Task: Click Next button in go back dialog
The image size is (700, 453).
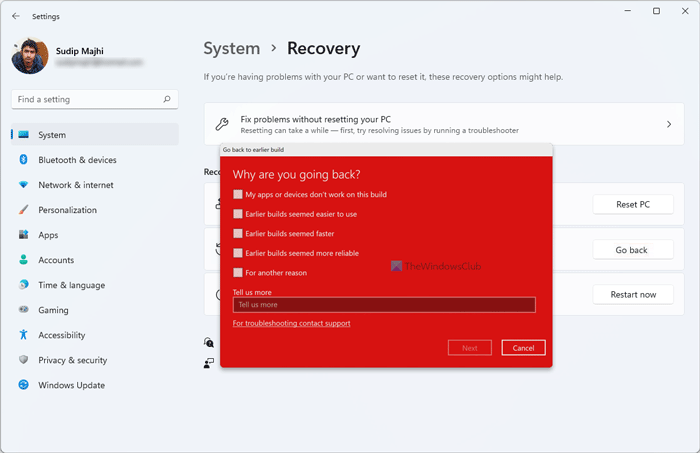Action: point(470,348)
